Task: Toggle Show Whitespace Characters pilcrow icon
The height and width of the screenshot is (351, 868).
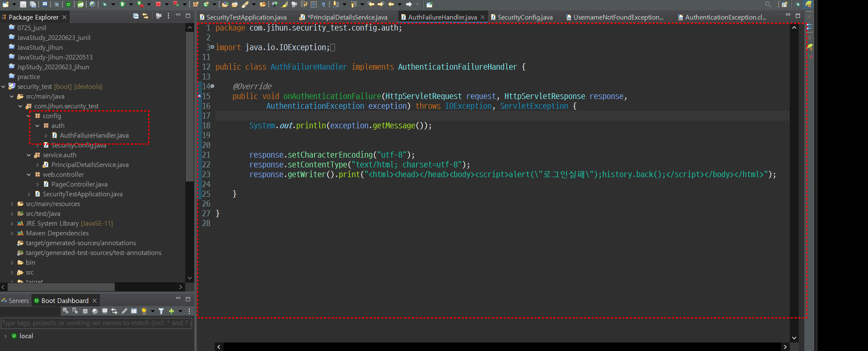Action: click(x=323, y=4)
